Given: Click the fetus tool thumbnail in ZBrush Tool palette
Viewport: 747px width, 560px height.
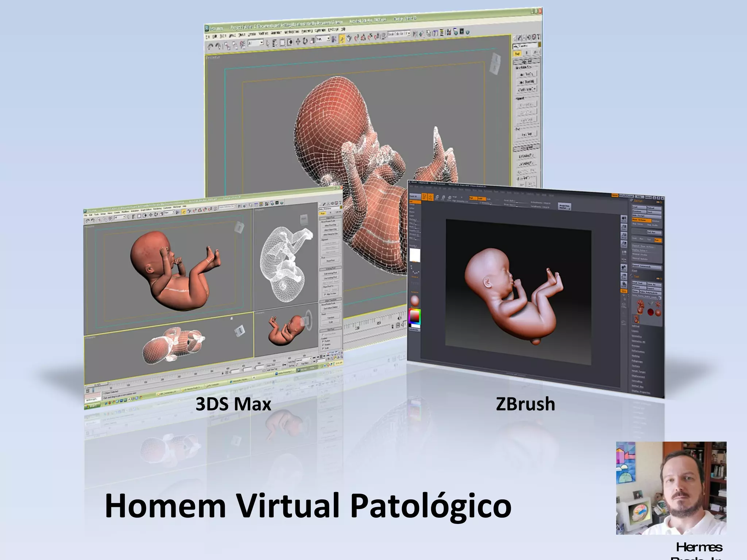Looking at the screenshot, I should pos(640,307).
